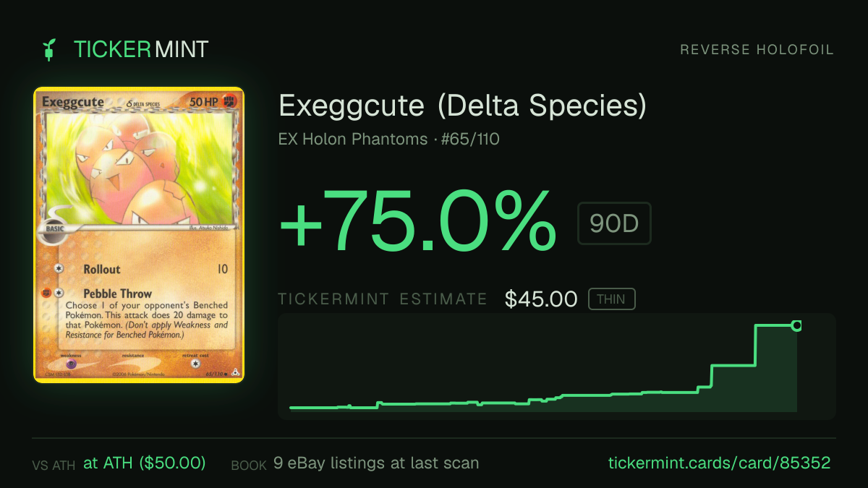
Task: Click the chart's latest price point marker
Action: (796, 326)
